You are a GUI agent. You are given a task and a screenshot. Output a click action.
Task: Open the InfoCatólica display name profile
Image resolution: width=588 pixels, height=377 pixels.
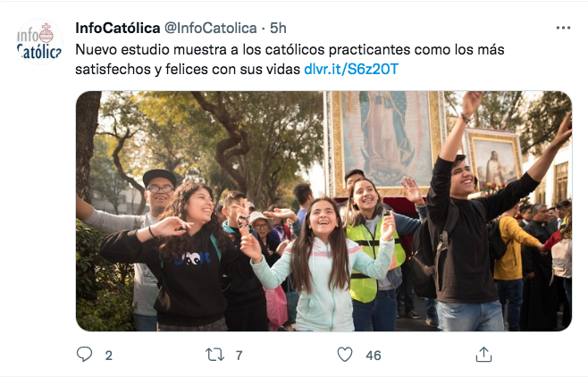coord(118,28)
